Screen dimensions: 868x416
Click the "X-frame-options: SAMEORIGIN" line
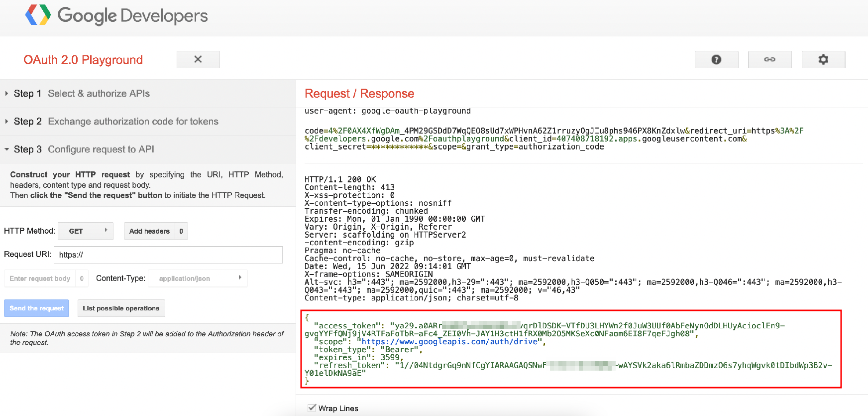[x=369, y=275]
